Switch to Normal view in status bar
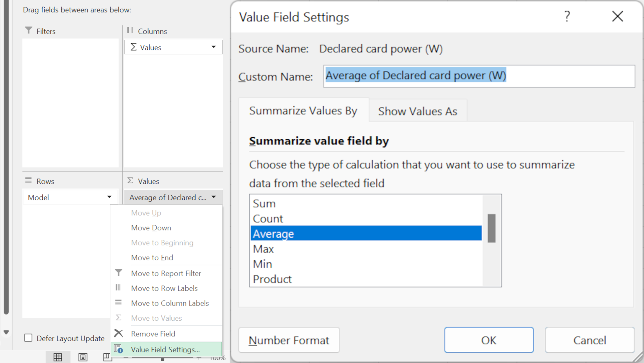 pyautogui.click(x=58, y=357)
